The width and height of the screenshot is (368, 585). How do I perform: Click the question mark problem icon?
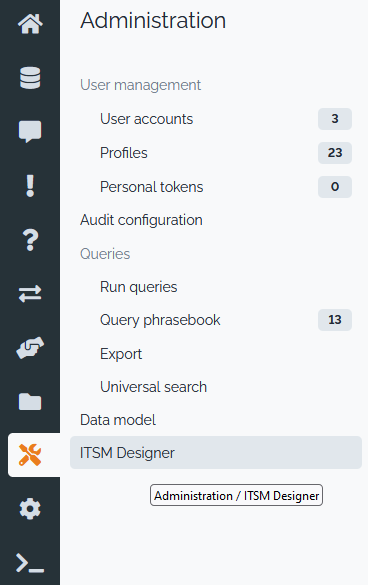[30, 240]
